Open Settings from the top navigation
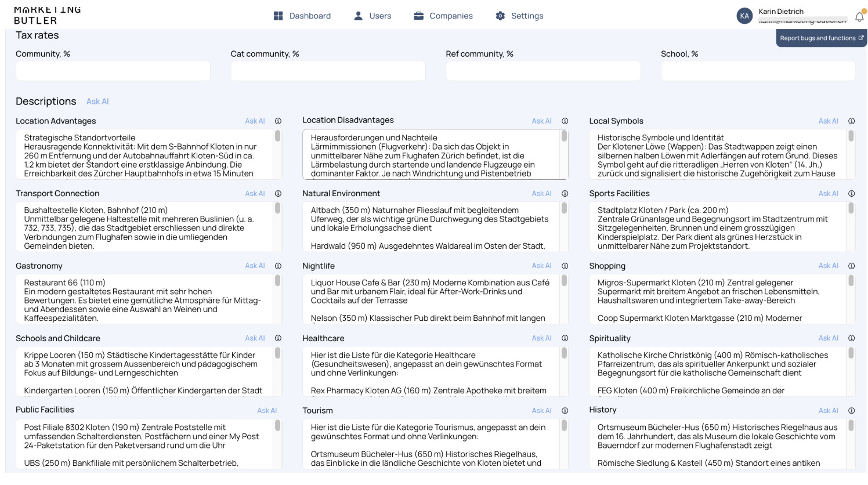Viewport: 868px width, 485px height. (519, 16)
